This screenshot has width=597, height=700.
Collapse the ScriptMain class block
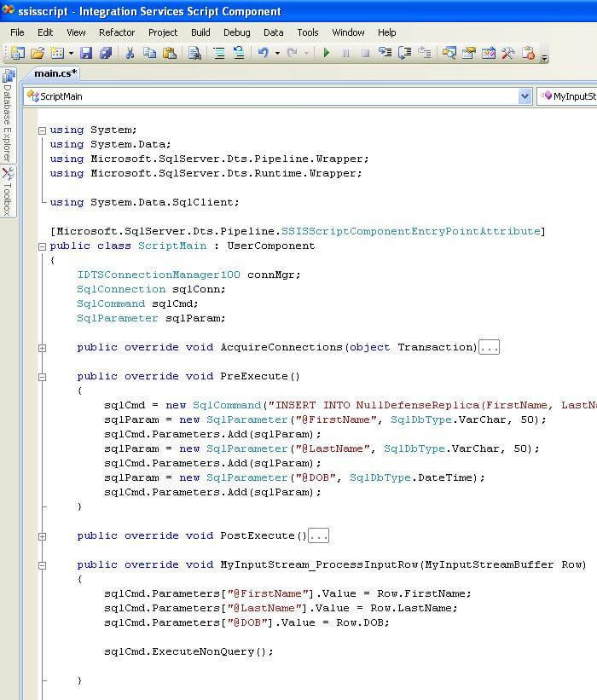(x=42, y=246)
